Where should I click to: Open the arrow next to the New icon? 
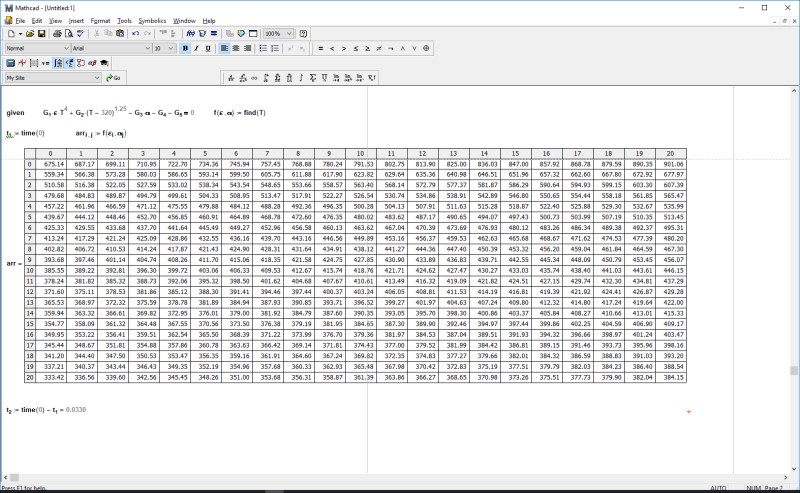pos(20,34)
